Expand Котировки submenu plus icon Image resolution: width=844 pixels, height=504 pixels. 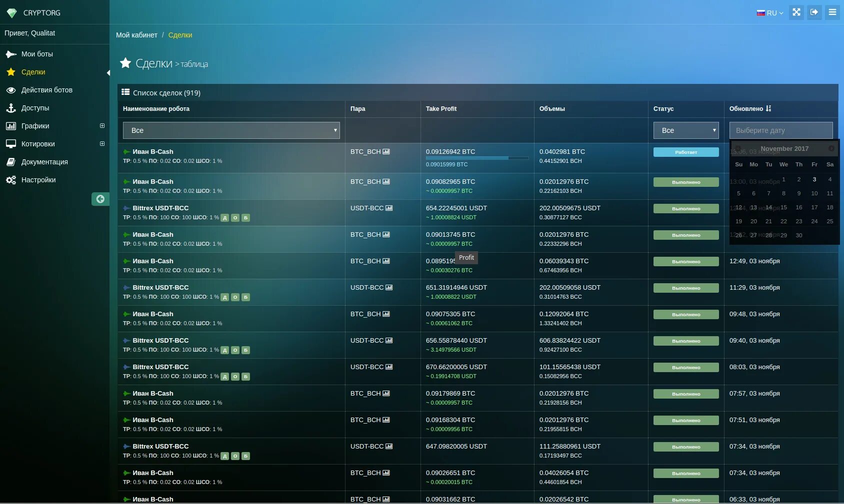[x=102, y=144]
